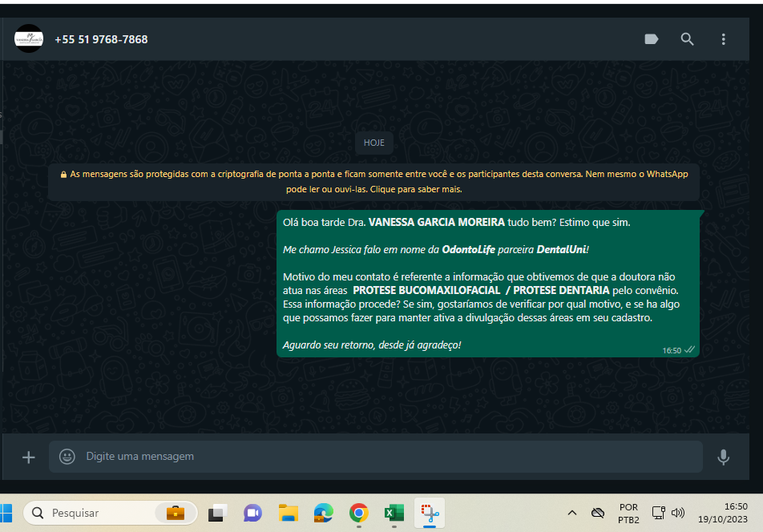Screen dimensions: 763x532
Task: Click the bold word OdontoLife in message
Action: pyautogui.click(x=468, y=249)
